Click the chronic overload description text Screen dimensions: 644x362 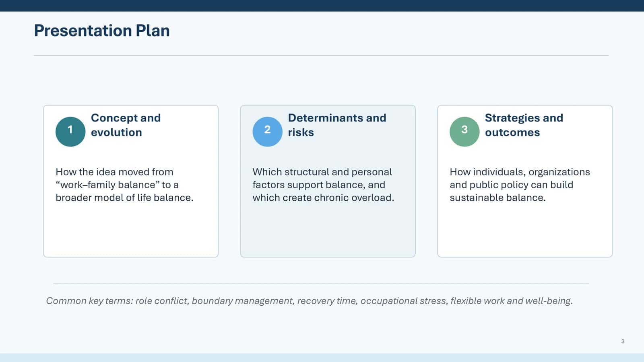click(323, 185)
